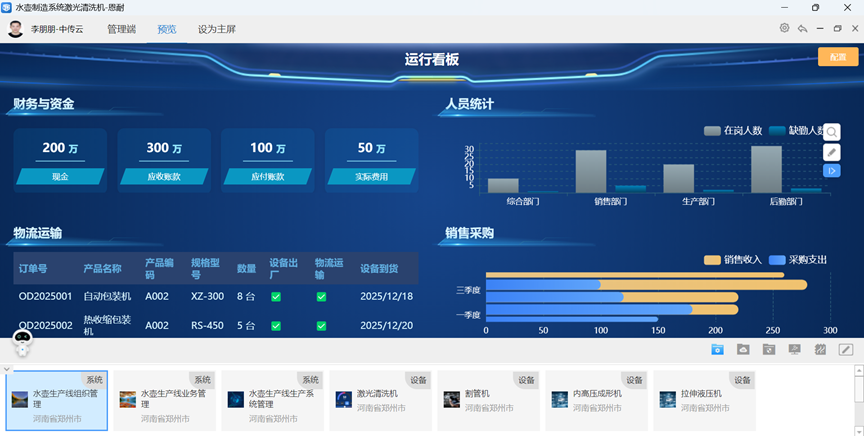The image size is (864, 436).
Task: Click the pencil edit floating button
Action: pyautogui.click(x=832, y=152)
